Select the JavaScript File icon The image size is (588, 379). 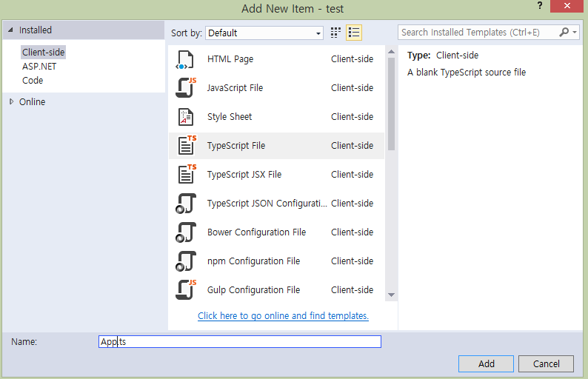[x=185, y=88]
